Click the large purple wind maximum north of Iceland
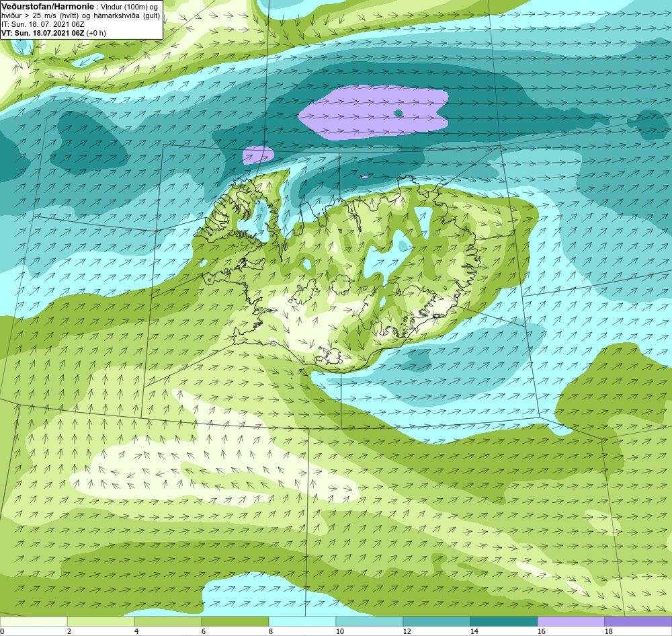The width and height of the screenshot is (672, 636). coord(373,112)
